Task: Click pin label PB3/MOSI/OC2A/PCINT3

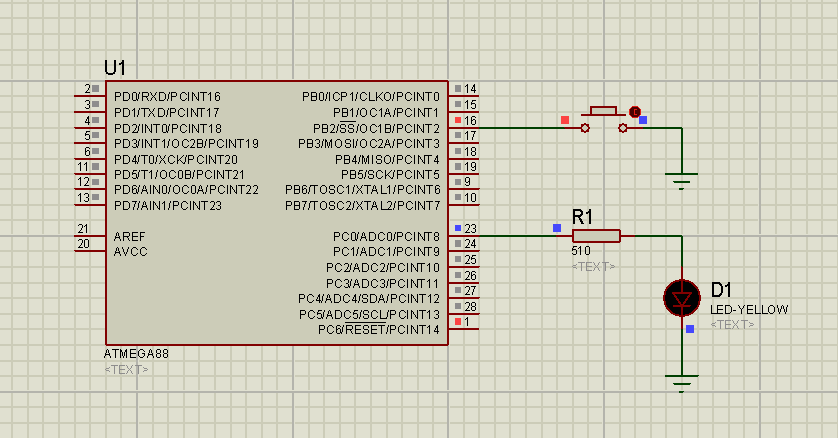Action: 369,144
